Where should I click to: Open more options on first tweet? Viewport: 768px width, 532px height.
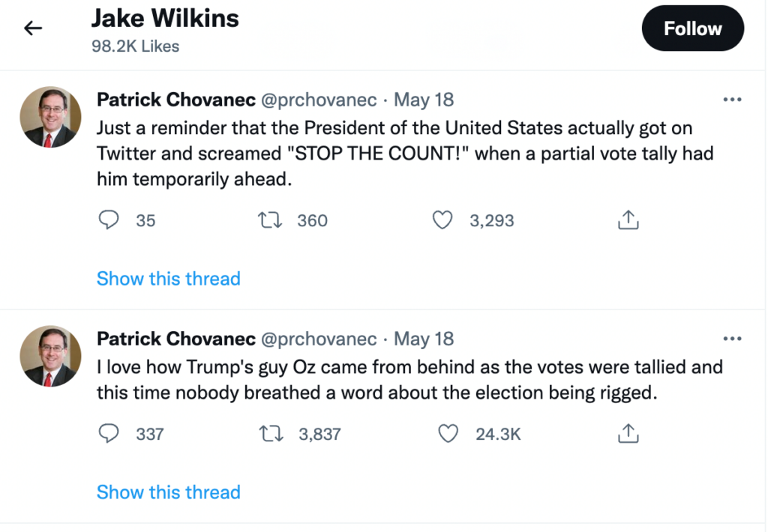(x=731, y=100)
